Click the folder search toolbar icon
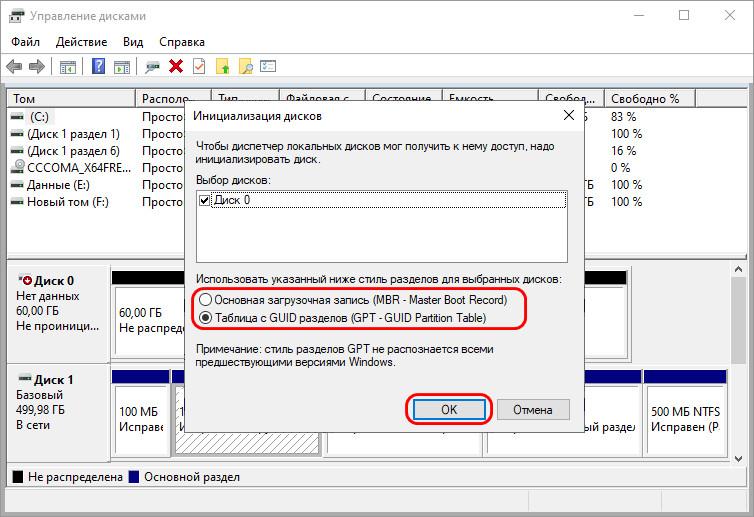Viewport: 754px width, 517px height. point(245,66)
